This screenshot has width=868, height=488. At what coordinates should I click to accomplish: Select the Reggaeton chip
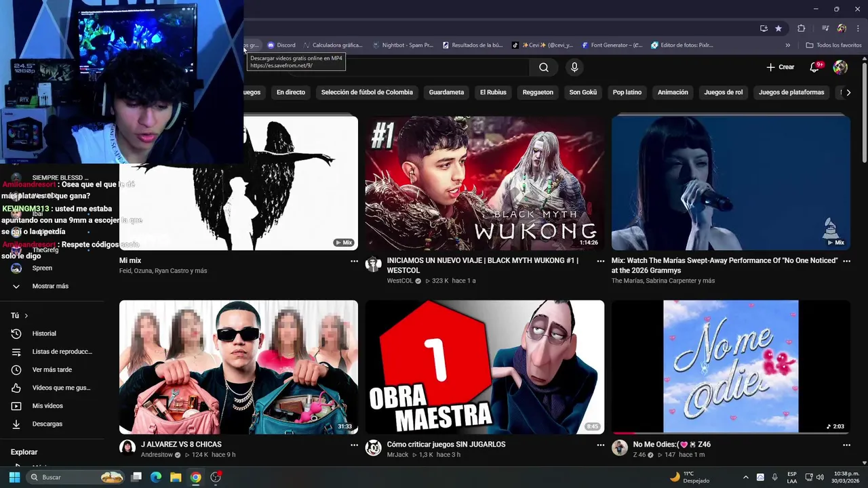(538, 92)
